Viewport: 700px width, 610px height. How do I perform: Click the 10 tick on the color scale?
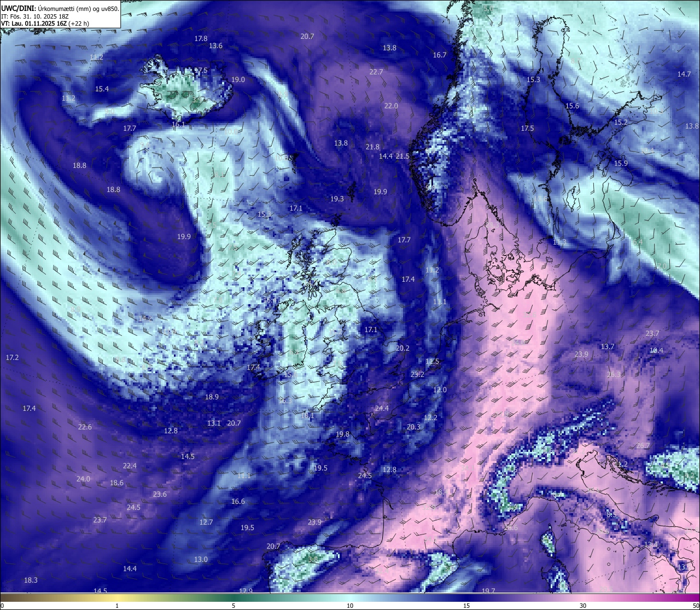350,606
